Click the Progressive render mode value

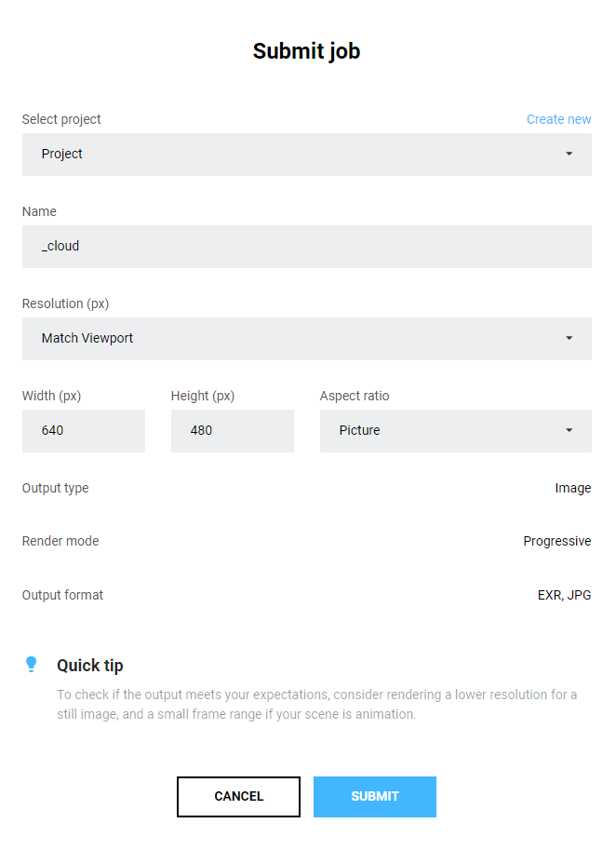[556, 541]
